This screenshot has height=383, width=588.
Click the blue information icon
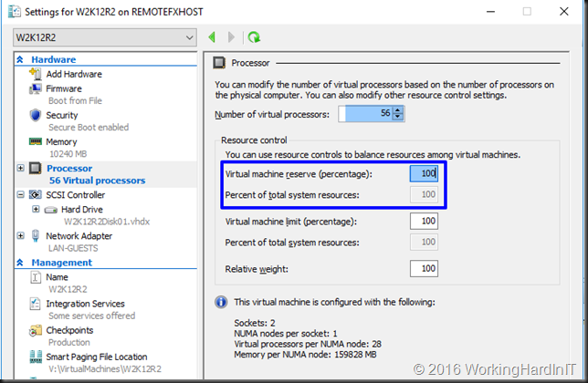(x=221, y=302)
